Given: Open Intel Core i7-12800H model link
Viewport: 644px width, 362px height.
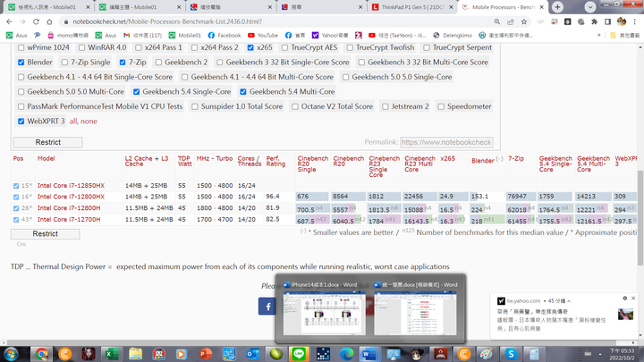Looking at the screenshot, I should [x=69, y=208].
